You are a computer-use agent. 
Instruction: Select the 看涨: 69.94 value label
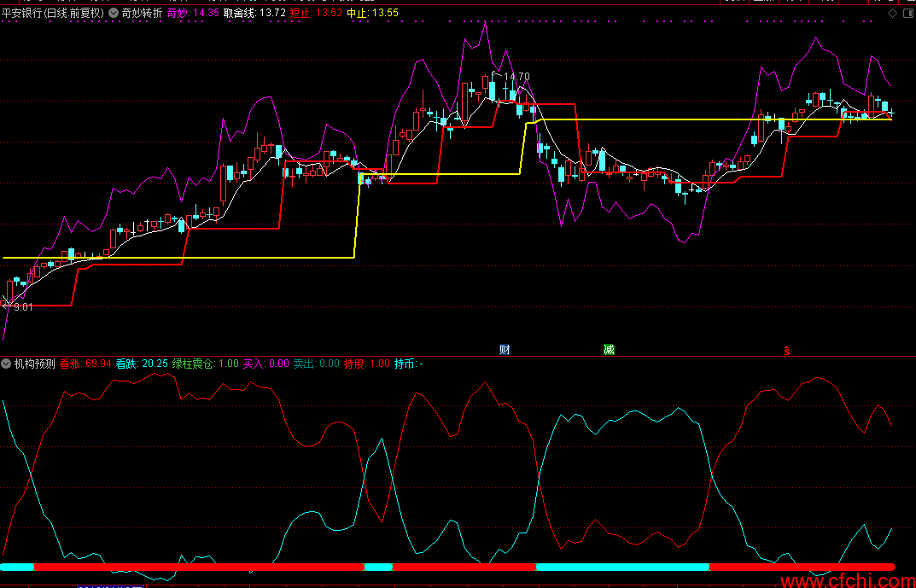[x=86, y=364]
